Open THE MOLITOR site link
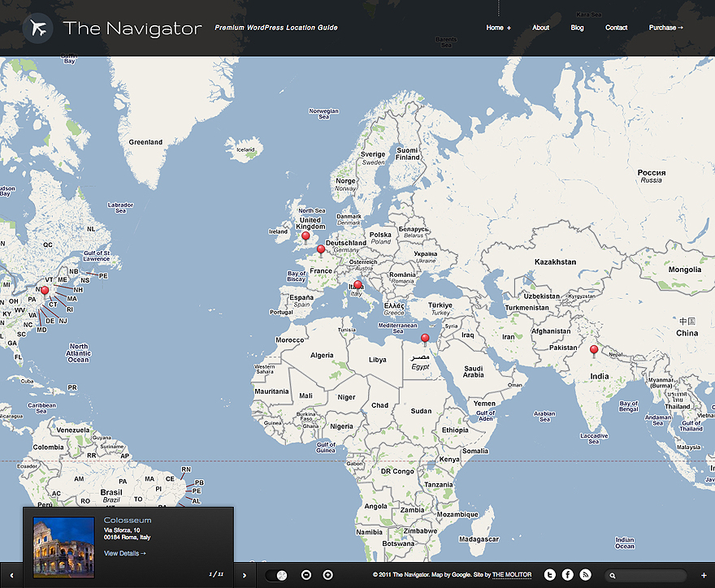The image size is (715, 588). pos(512,575)
